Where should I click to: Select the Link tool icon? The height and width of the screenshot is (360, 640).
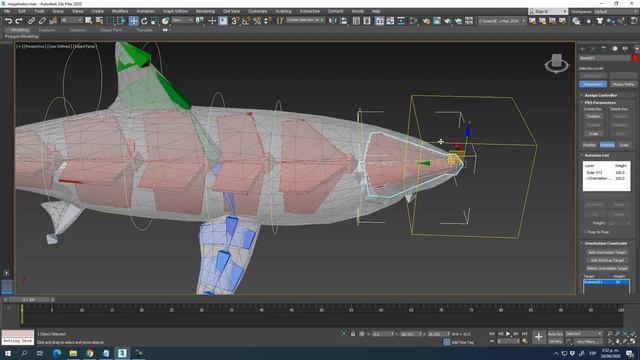(31, 21)
